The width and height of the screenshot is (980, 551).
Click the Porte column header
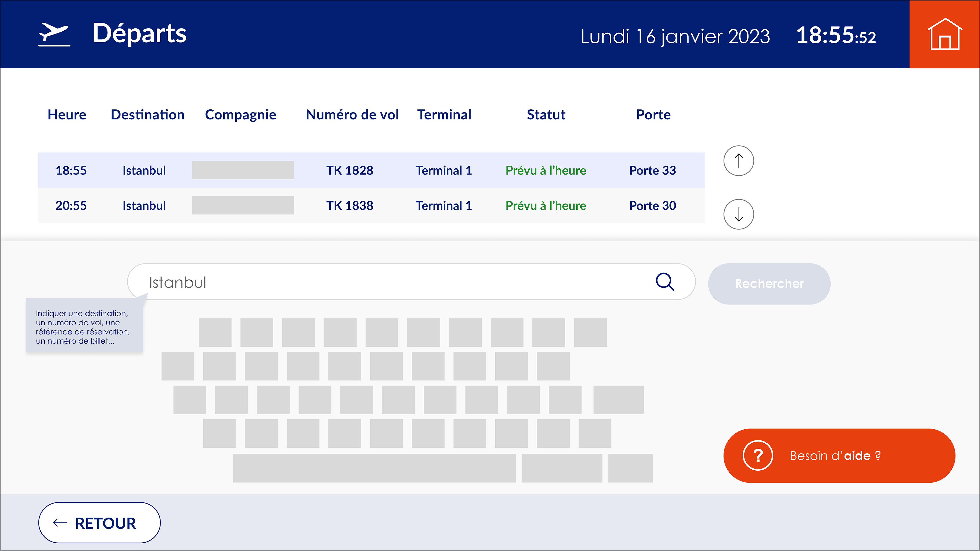(653, 115)
